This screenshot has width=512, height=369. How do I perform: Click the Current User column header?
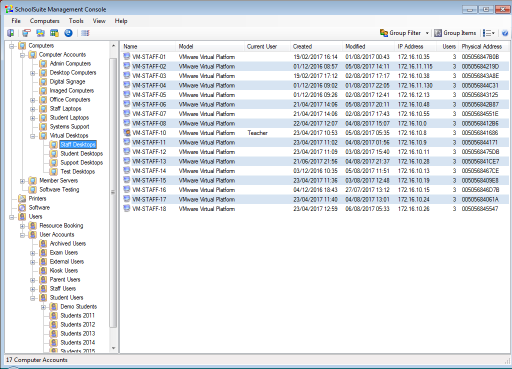(267, 47)
